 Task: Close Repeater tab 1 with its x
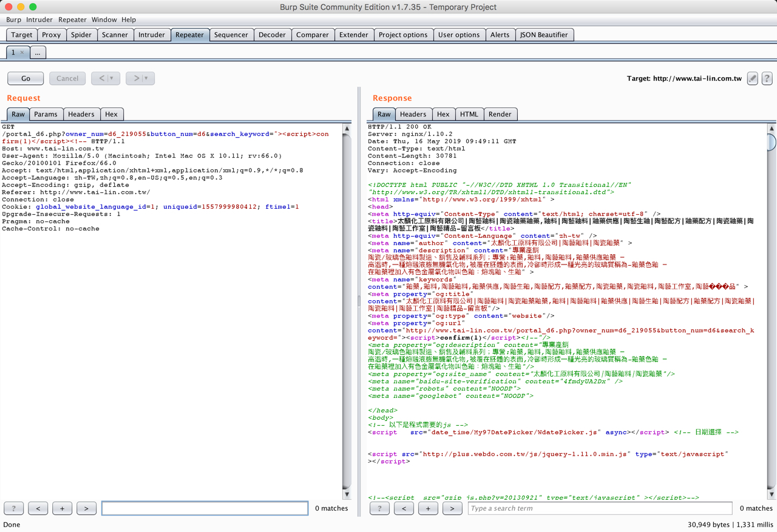click(x=22, y=53)
